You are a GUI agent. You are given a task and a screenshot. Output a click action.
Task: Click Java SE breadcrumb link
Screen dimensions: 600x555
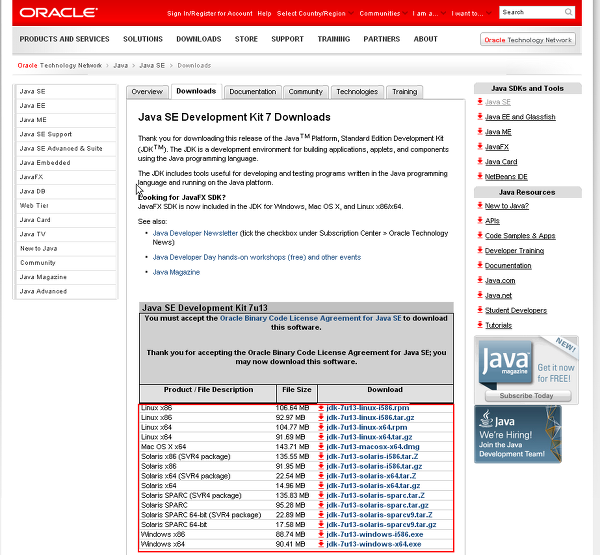pos(152,65)
